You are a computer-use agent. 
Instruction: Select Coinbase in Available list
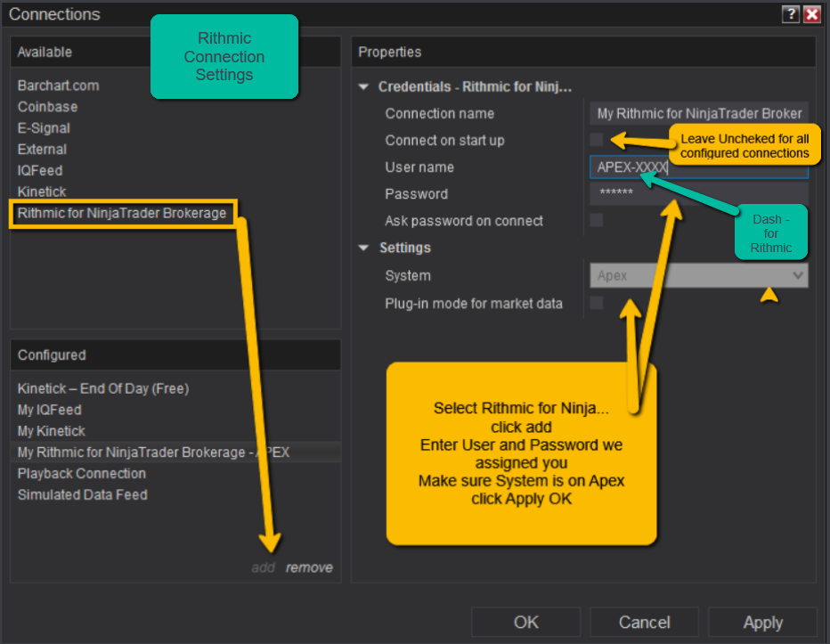[x=47, y=107]
